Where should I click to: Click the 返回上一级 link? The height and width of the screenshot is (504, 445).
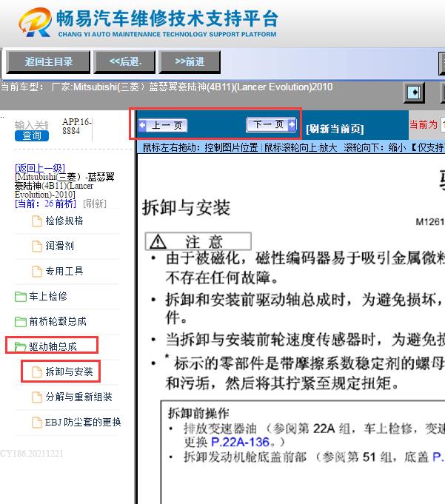point(40,168)
